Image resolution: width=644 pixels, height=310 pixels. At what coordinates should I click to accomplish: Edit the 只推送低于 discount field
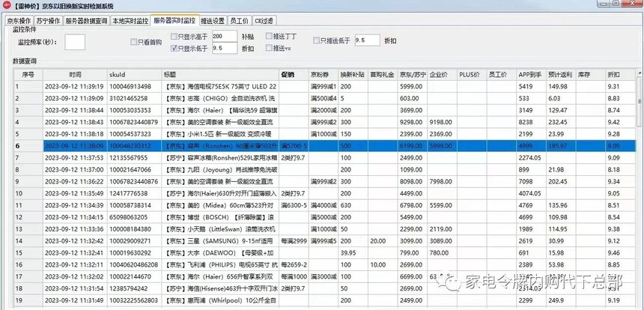tap(367, 40)
